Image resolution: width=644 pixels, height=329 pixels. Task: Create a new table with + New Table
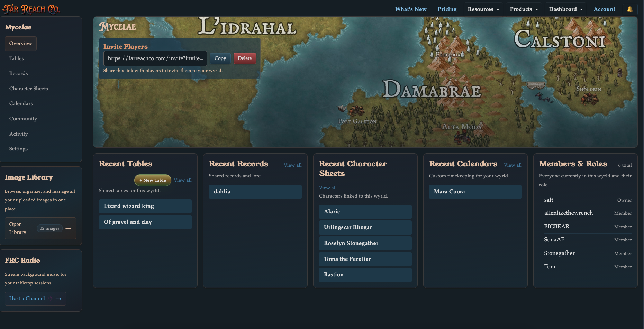[x=152, y=180]
